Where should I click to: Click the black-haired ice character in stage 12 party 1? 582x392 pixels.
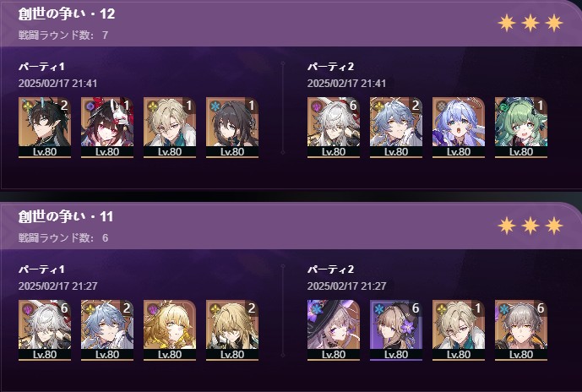(232, 128)
